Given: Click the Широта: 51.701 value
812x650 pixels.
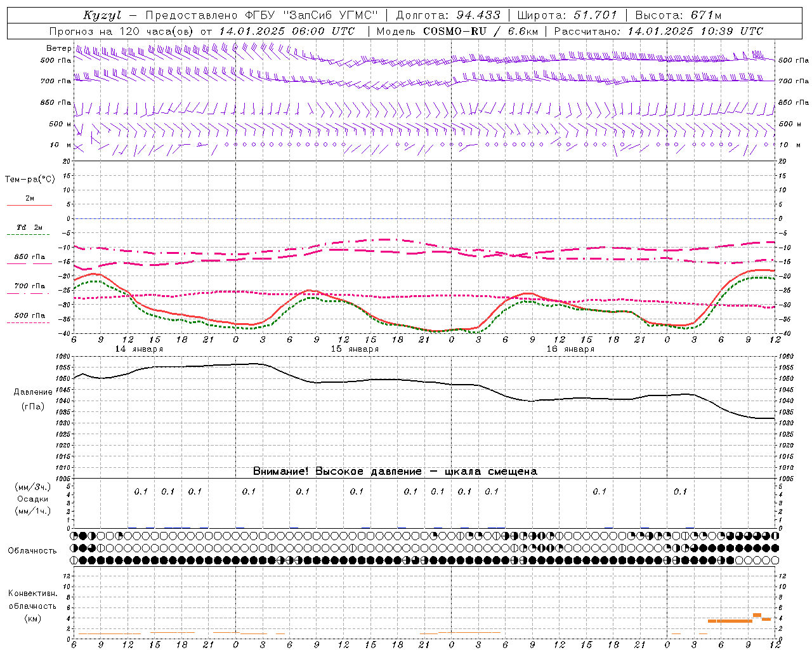Looking at the screenshot, I should tap(568, 15).
